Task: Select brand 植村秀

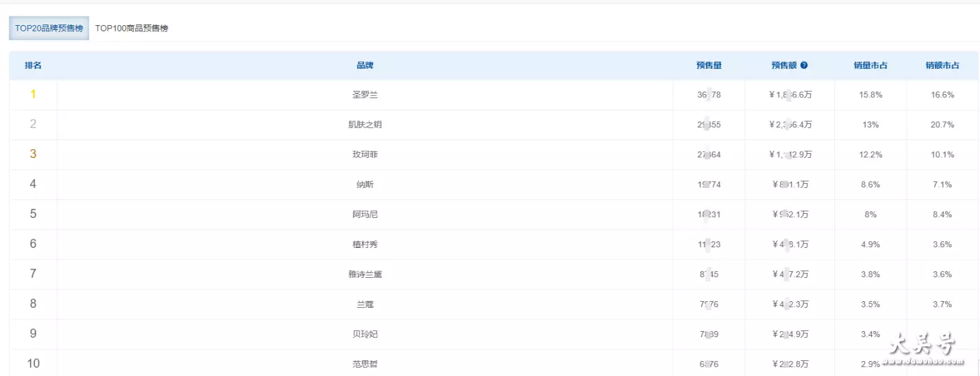Action: tap(365, 245)
